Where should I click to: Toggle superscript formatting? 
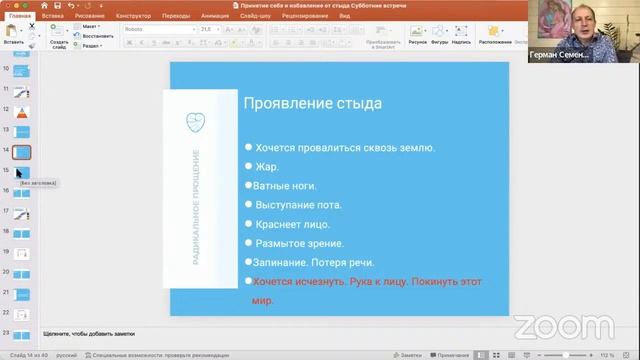[178, 42]
